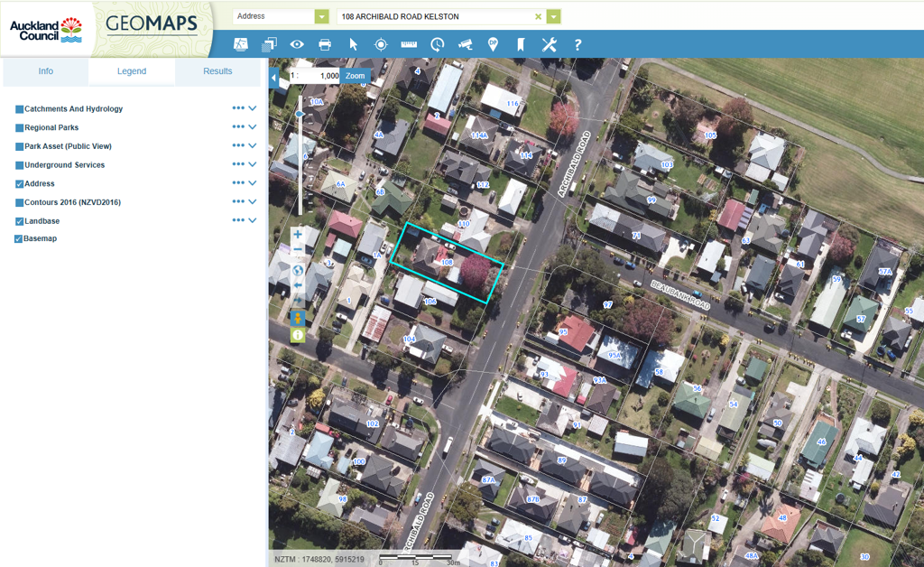Click the camera icon in toolbar
Image resolution: width=924 pixels, height=567 pixels.
pyautogui.click(x=465, y=44)
